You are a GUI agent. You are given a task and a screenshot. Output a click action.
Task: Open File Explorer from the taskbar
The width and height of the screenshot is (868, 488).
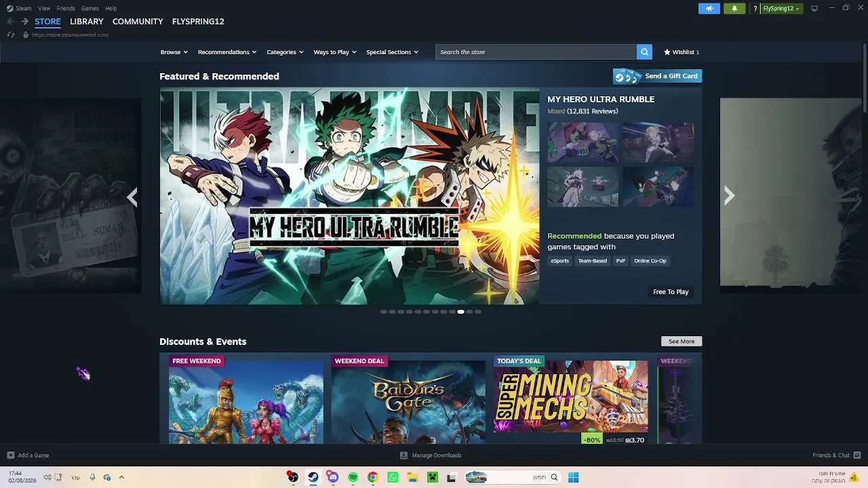(412, 477)
